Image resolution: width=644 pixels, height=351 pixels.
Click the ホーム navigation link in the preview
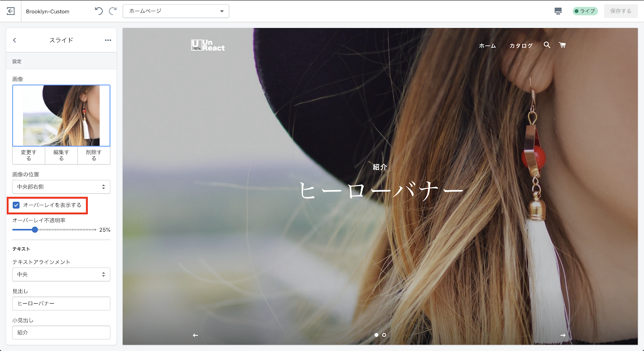pos(487,46)
